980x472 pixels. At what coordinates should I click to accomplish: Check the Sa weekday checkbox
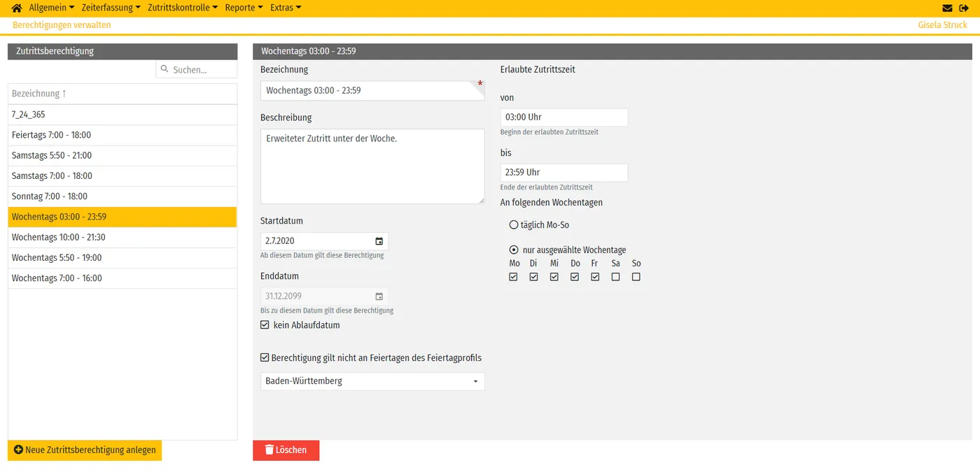(x=615, y=277)
